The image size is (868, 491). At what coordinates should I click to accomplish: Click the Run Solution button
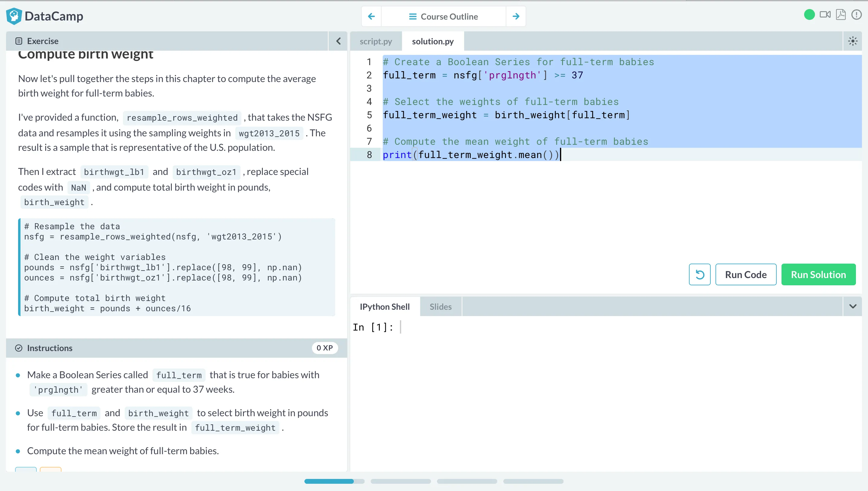point(819,274)
